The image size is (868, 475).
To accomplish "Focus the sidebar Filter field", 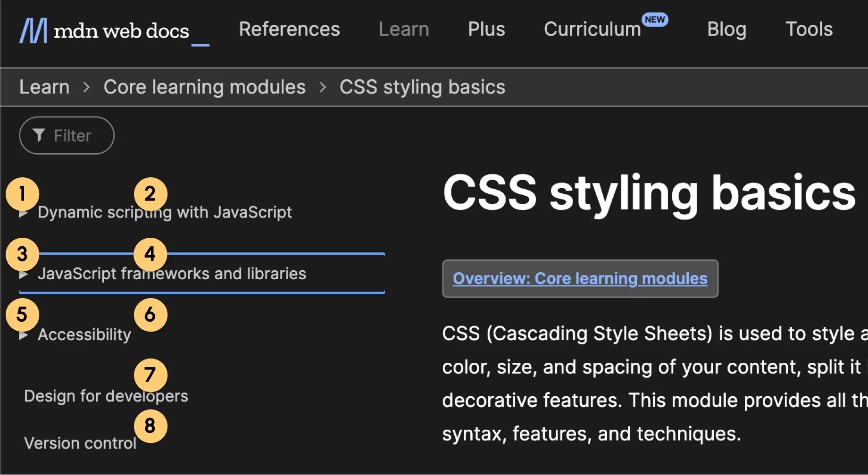I will click(x=67, y=135).
